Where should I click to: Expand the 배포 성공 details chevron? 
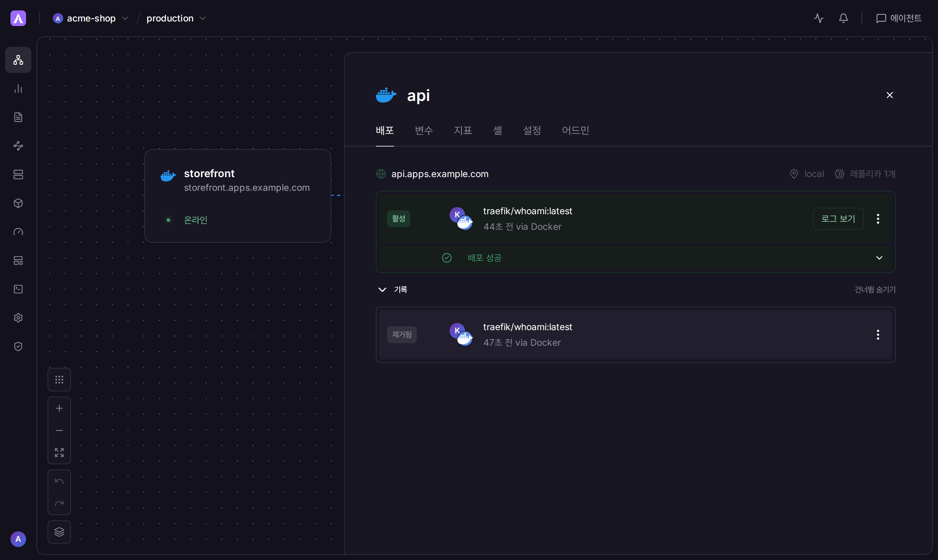[879, 258]
